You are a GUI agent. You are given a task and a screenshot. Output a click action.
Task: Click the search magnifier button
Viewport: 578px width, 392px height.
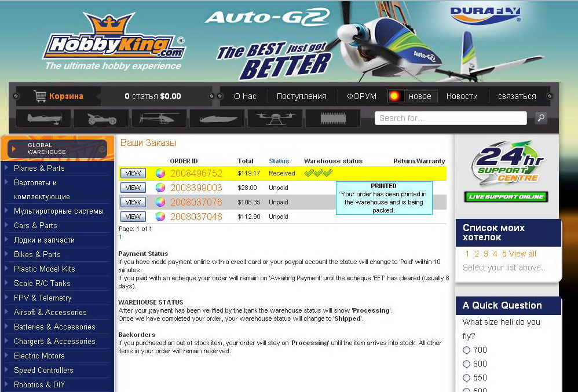[541, 118]
